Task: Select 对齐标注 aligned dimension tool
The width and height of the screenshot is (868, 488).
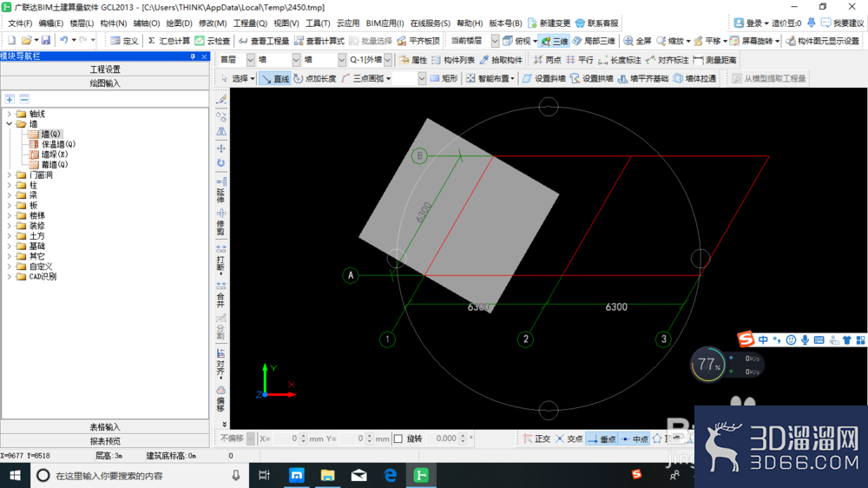Action: click(x=667, y=60)
